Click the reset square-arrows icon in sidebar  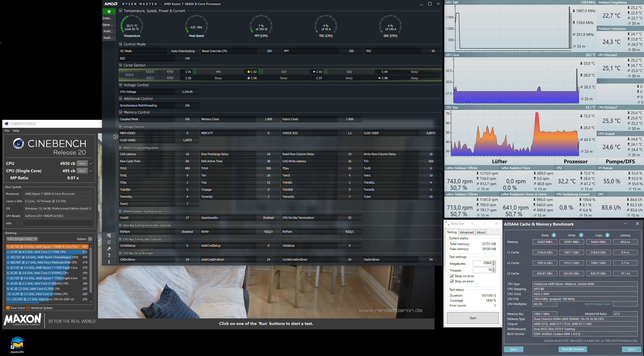109,242
